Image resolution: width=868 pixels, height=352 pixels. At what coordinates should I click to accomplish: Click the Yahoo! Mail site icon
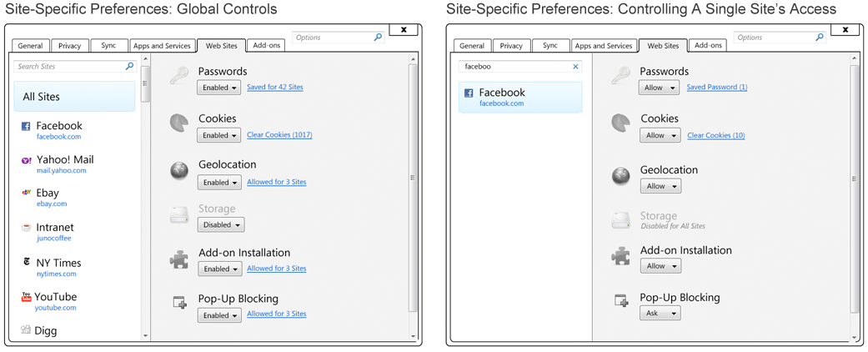tap(27, 160)
